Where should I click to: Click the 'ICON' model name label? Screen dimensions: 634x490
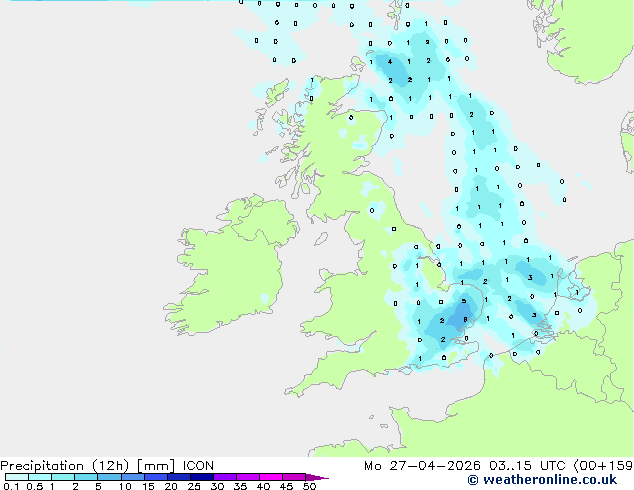198,466
